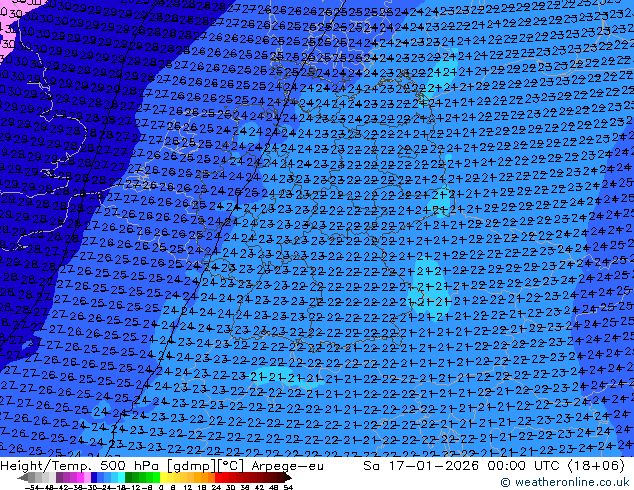634x490 pixels.
Task: Click the '-54' legend scale label
Action: 32,487
